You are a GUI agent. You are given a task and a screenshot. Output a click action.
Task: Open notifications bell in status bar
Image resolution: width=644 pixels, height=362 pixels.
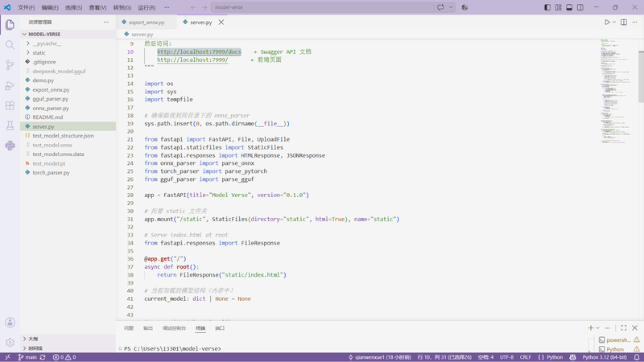[637, 357]
